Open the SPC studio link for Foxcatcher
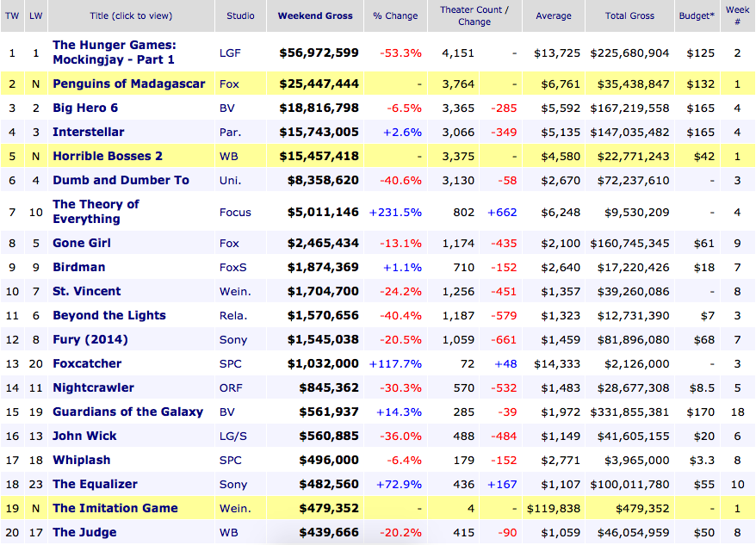 click(231, 363)
